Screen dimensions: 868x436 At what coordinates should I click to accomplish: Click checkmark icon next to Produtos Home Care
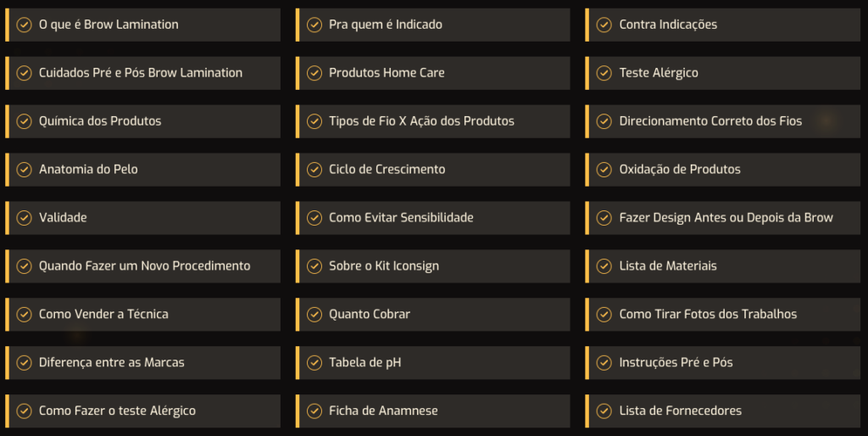[x=314, y=73]
